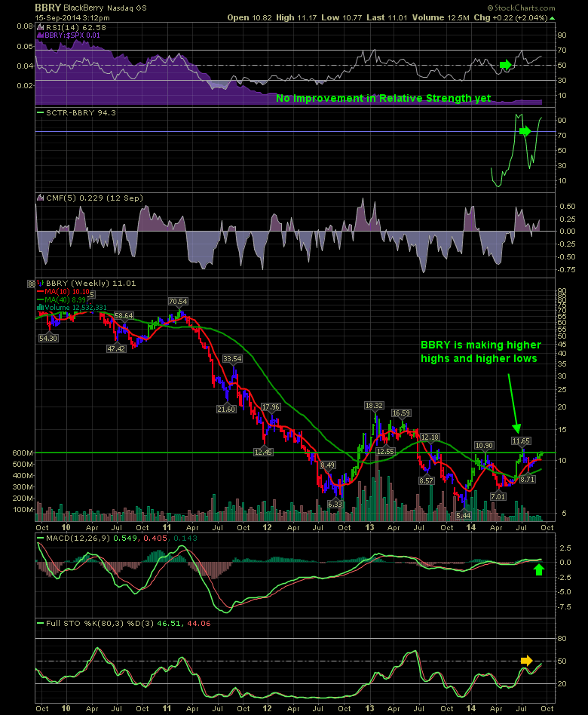Click the 8.71 low price label
588x715 pixels.
(x=528, y=479)
